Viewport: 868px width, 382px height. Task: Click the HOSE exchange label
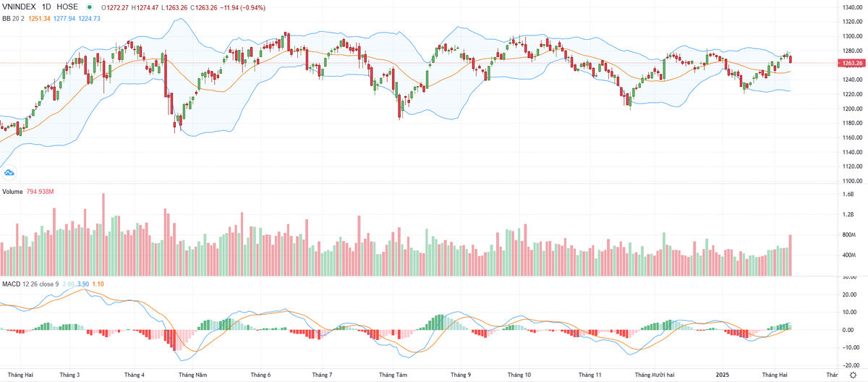67,7
